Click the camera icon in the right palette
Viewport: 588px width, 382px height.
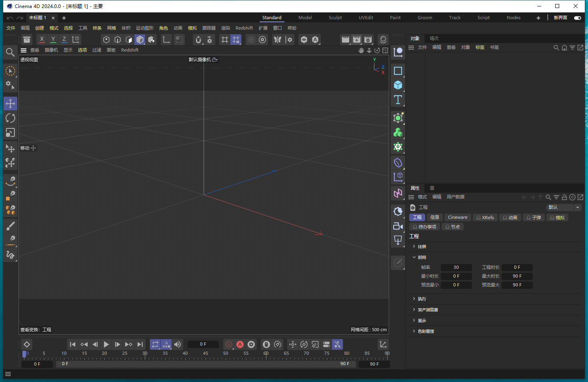398,226
